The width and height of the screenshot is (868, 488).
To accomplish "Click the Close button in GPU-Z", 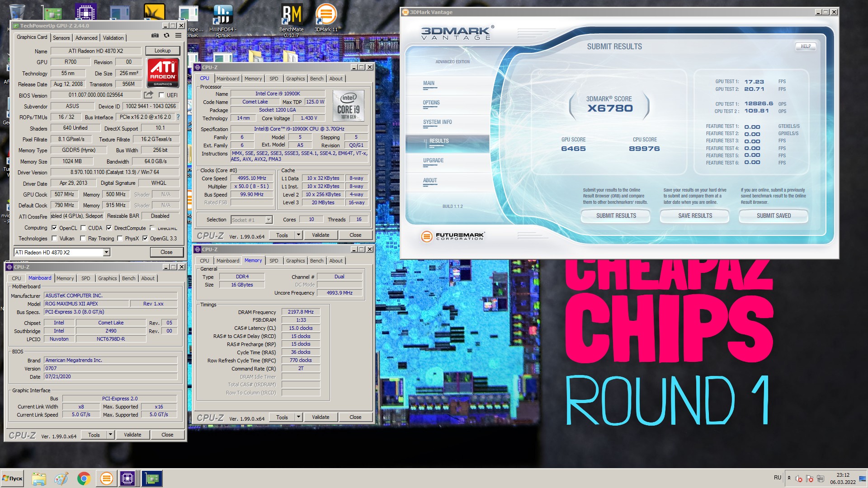I will [x=166, y=252].
